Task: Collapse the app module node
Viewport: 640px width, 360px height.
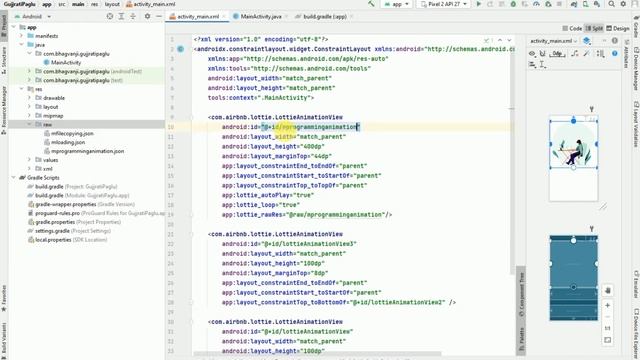Action: (x=14, y=27)
